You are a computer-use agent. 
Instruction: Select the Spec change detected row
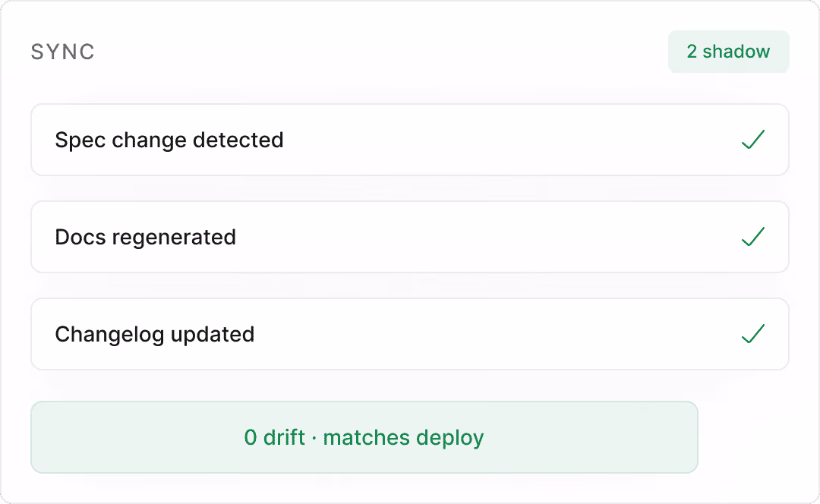410,140
